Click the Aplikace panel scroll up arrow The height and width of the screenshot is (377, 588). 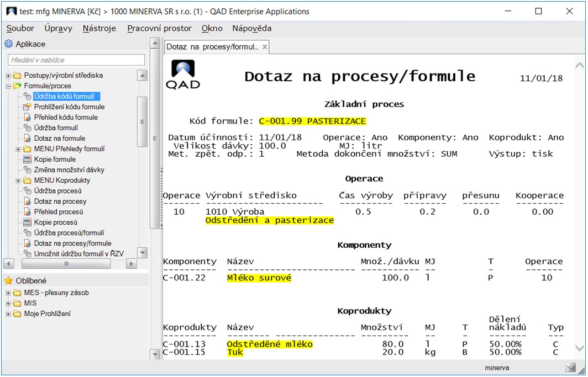point(155,43)
